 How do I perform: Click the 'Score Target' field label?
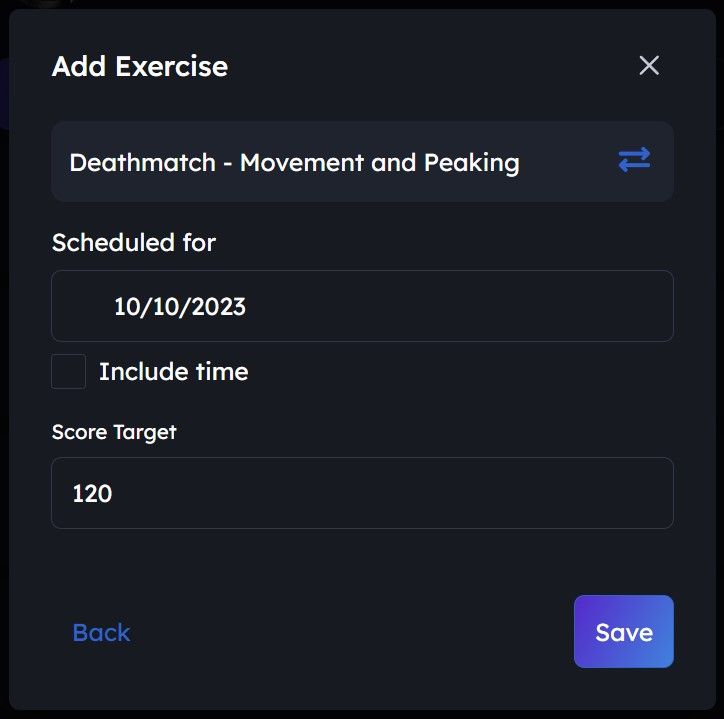coord(114,432)
